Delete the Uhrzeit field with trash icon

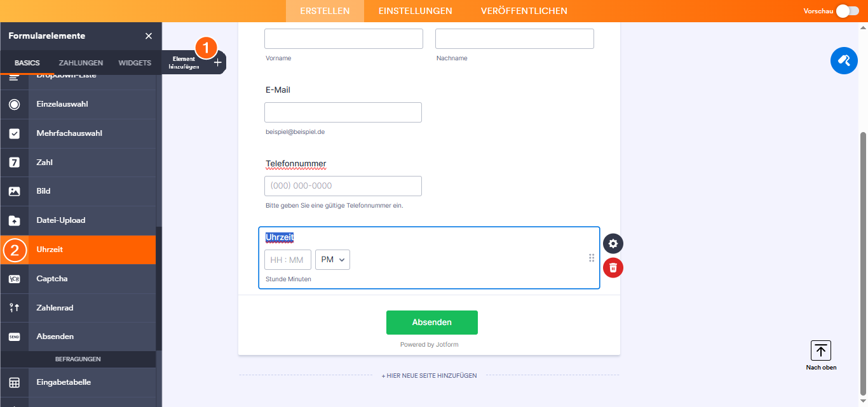pyautogui.click(x=613, y=267)
